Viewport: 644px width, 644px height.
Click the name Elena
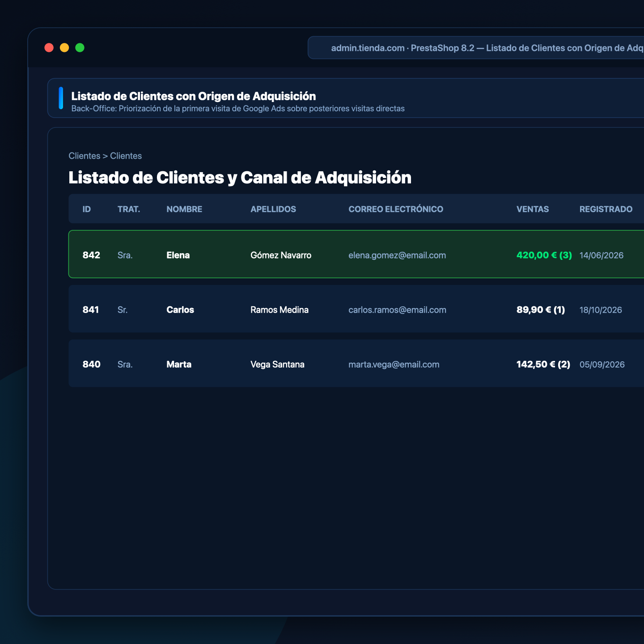coord(178,255)
